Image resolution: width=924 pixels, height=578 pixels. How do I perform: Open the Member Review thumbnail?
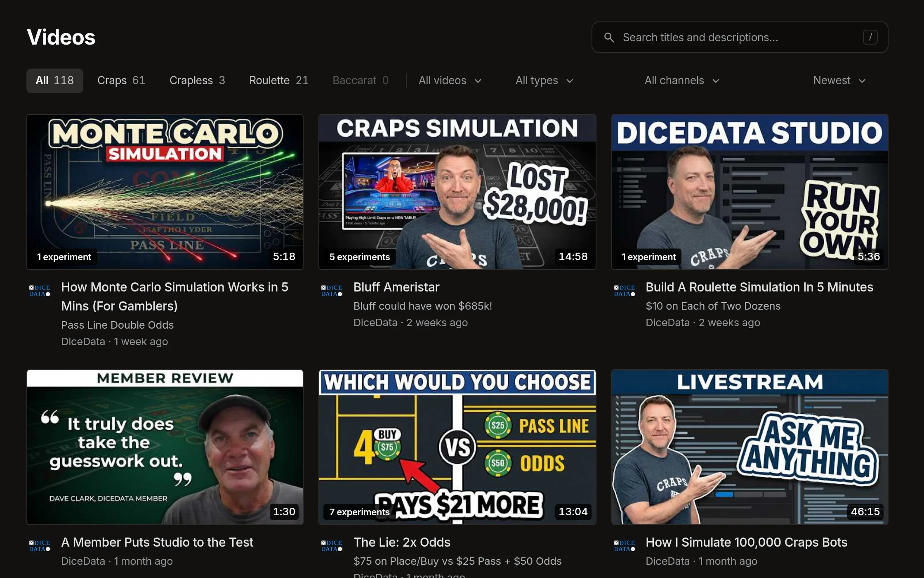click(165, 447)
